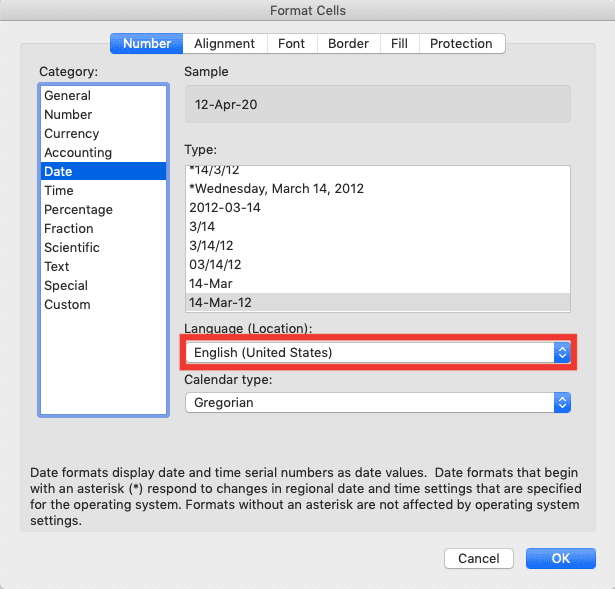Choose the Special category
The width and height of the screenshot is (615, 589).
(x=104, y=285)
